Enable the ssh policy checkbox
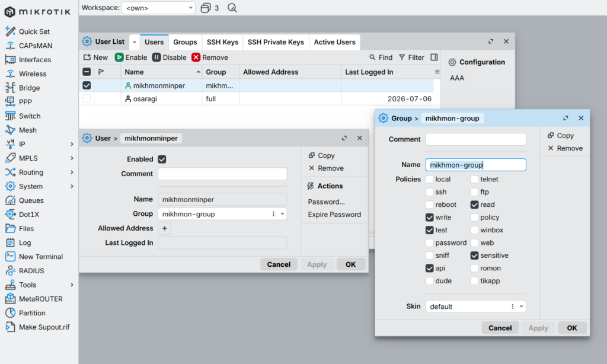607x364 pixels. pyautogui.click(x=429, y=192)
